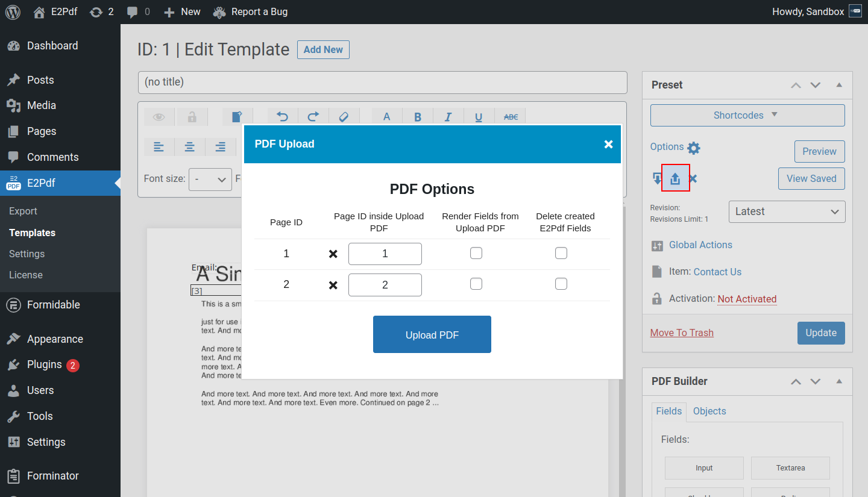Click the upload PDF icon in Preset panel
This screenshot has width=868, height=497.
pos(675,178)
